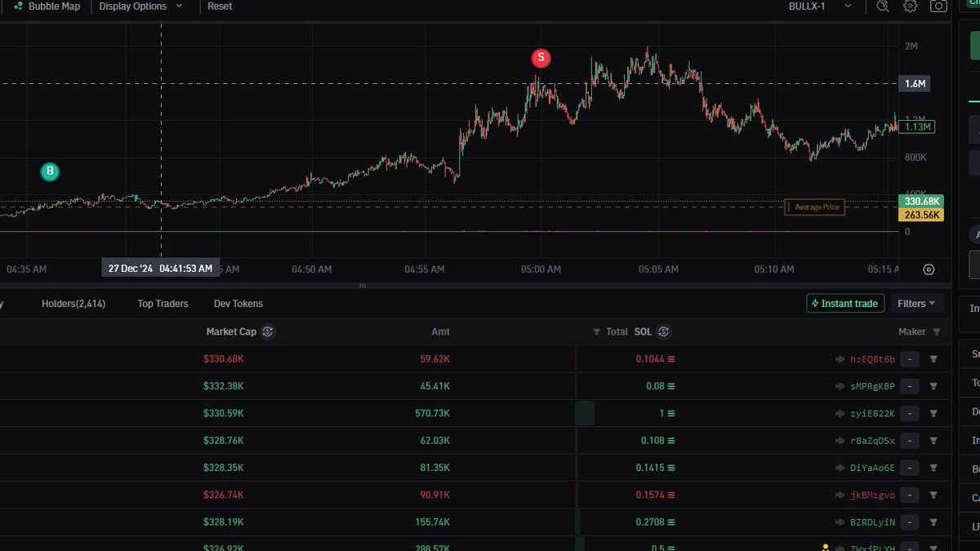Screen dimensions: 980x551
Task: Open the BULLX-1 layout dropdown
Action: pyautogui.click(x=821, y=7)
